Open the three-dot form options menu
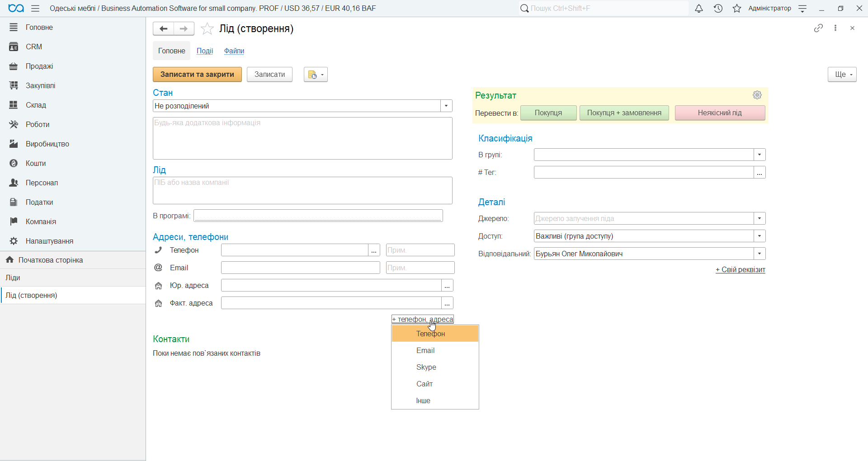 coord(835,28)
